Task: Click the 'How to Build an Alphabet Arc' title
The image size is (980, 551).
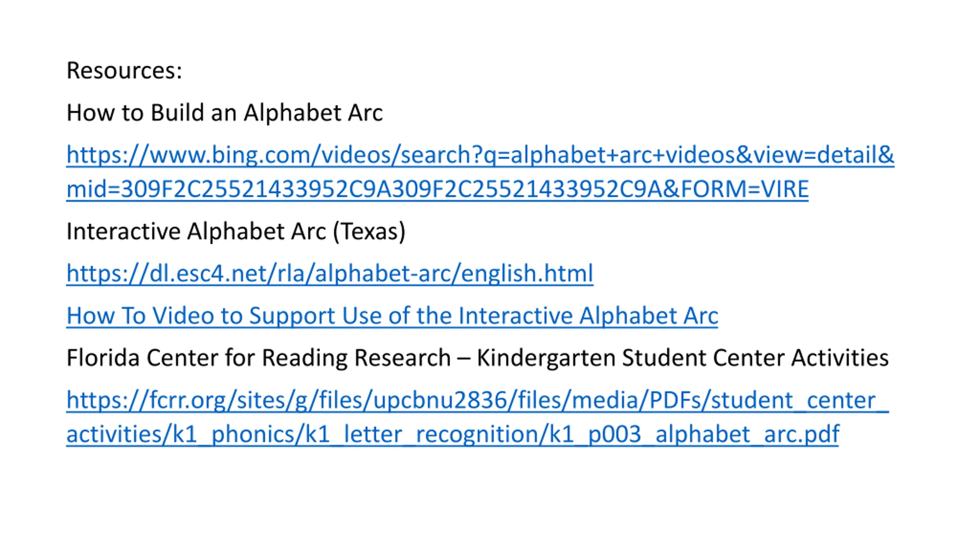Action: click(224, 112)
